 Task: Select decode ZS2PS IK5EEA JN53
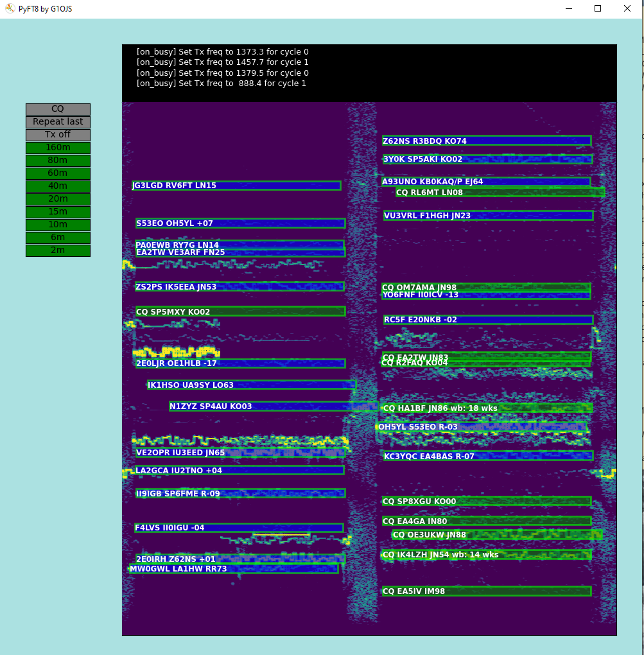pyautogui.click(x=239, y=286)
